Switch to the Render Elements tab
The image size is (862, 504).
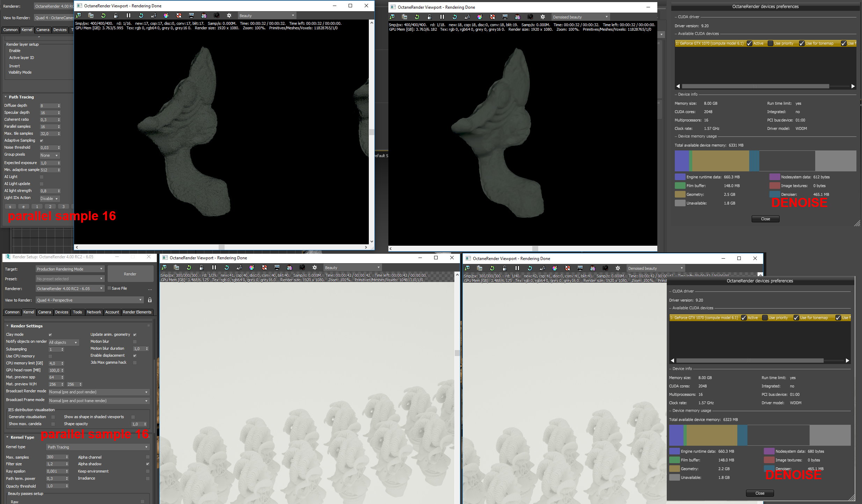[137, 312]
